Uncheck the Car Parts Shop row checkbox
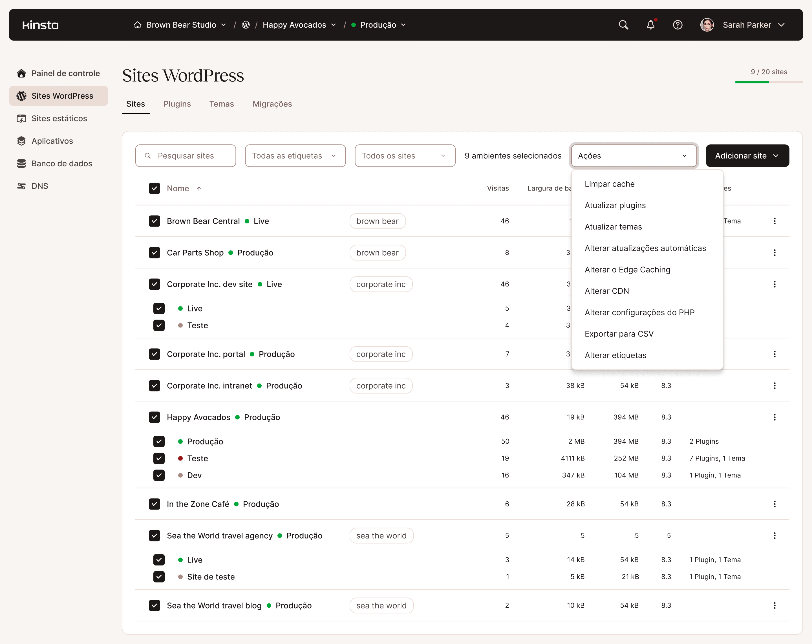The height and width of the screenshot is (644, 812). point(155,253)
